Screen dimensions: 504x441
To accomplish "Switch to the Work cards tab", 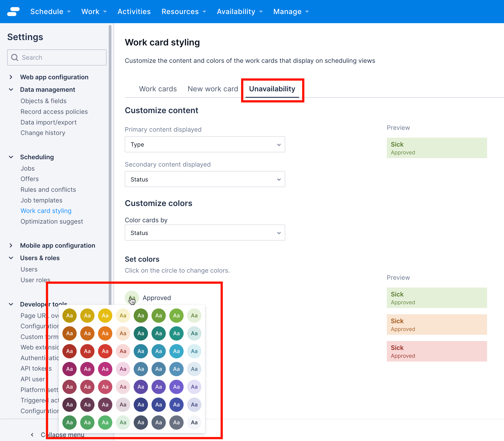I will (158, 89).
